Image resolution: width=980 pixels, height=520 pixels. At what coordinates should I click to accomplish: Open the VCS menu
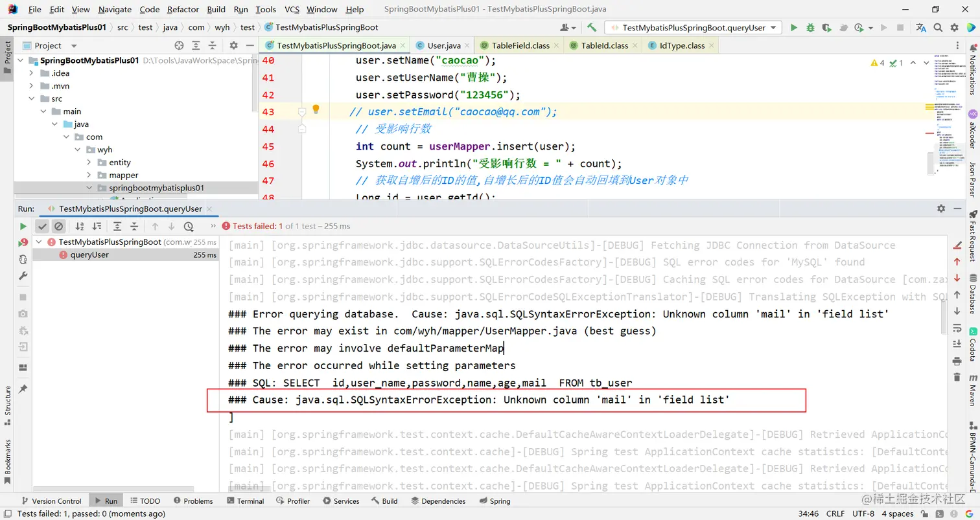pyautogui.click(x=292, y=9)
